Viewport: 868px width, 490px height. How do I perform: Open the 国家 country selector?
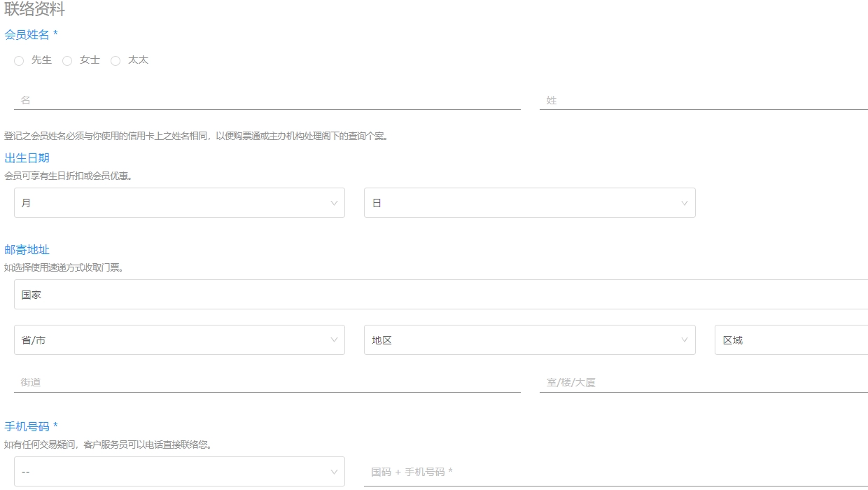441,295
